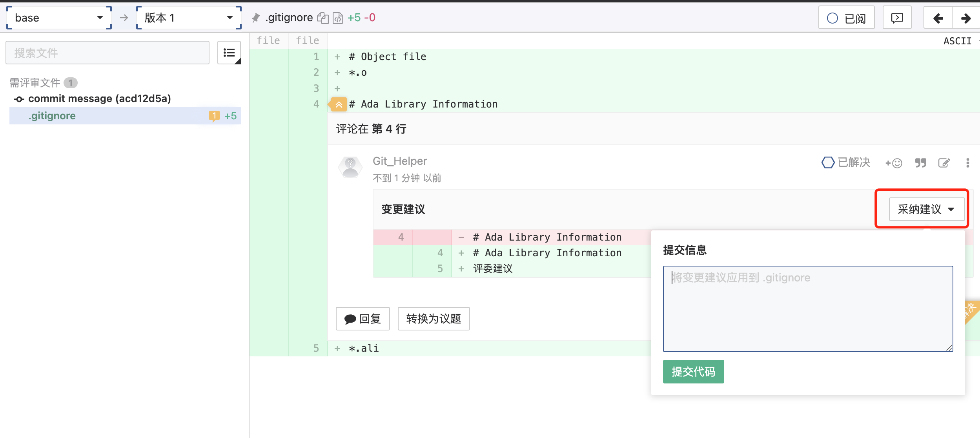Open the 版本 1 version dropdown
Viewport: 980px width, 438px height.
pyautogui.click(x=188, y=18)
